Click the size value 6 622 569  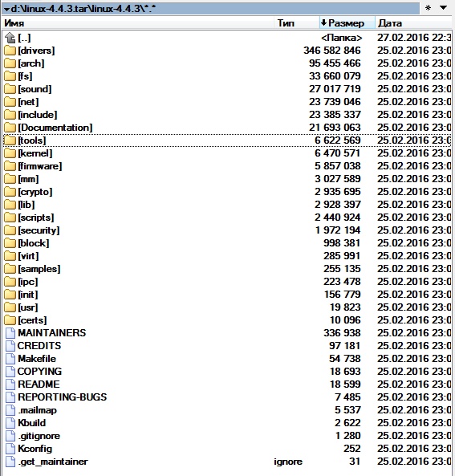pos(338,140)
